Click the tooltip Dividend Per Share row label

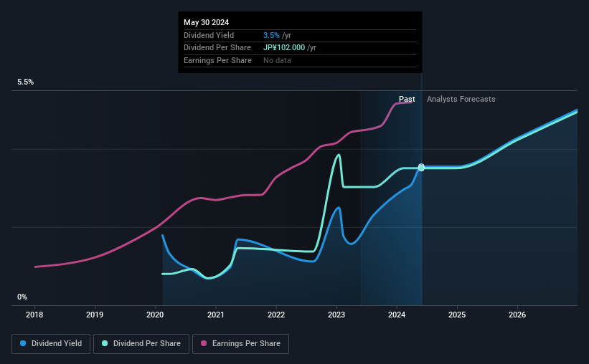[x=217, y=48]
